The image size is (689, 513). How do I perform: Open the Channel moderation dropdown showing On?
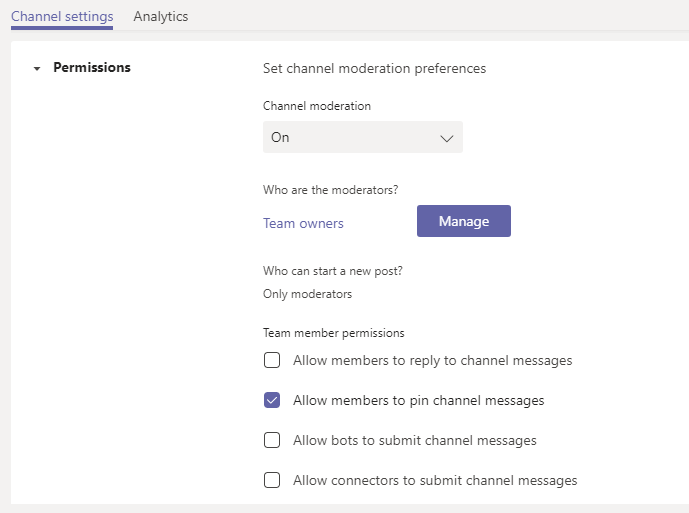[362, 137]
